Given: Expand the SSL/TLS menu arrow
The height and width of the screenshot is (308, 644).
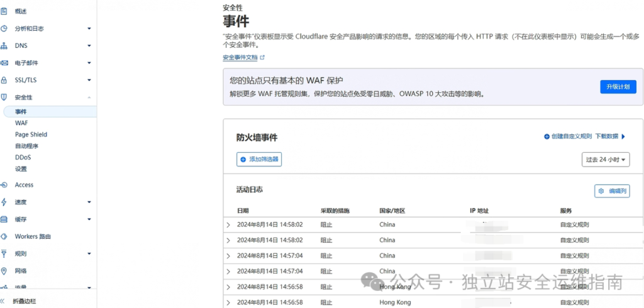Looking at the screenshot, I should 89,80.
